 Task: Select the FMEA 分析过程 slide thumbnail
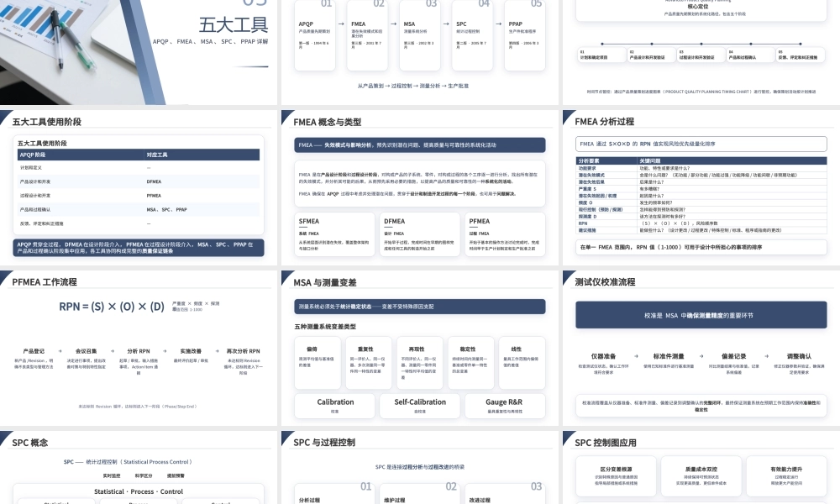(701, 187)
